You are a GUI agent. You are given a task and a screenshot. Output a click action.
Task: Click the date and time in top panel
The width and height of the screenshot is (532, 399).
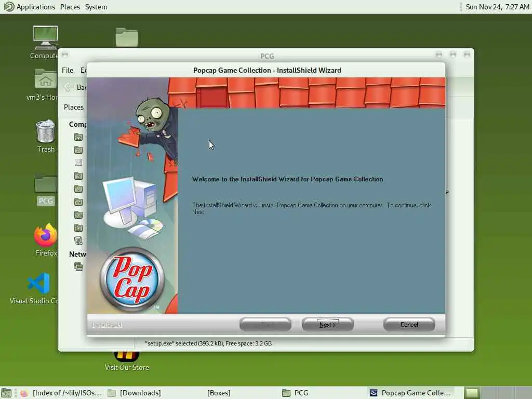click(497, 7)
